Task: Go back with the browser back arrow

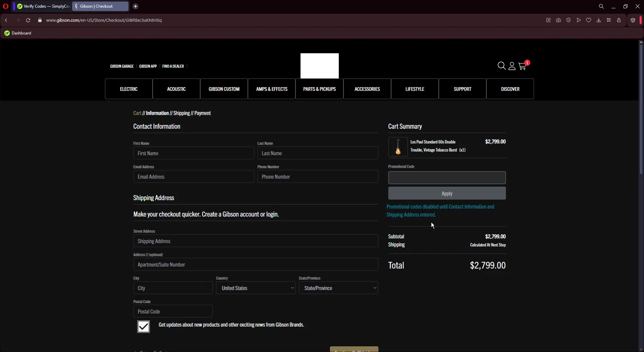Action: (6, 20)
